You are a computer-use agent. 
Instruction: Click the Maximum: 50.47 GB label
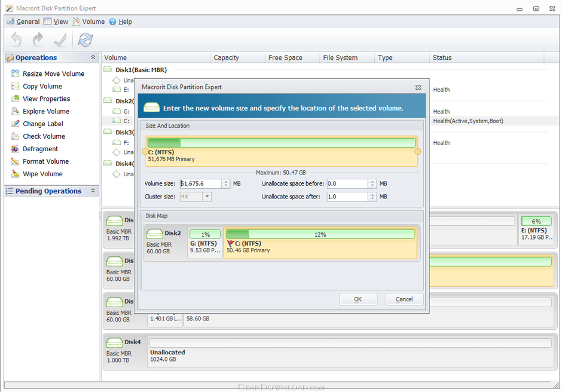pyautogui.click(x=280, y=172)
